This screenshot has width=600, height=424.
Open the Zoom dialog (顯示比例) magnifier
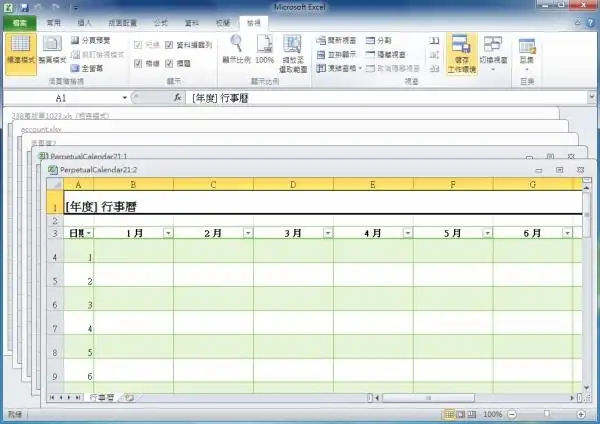(x=236, y=49)
